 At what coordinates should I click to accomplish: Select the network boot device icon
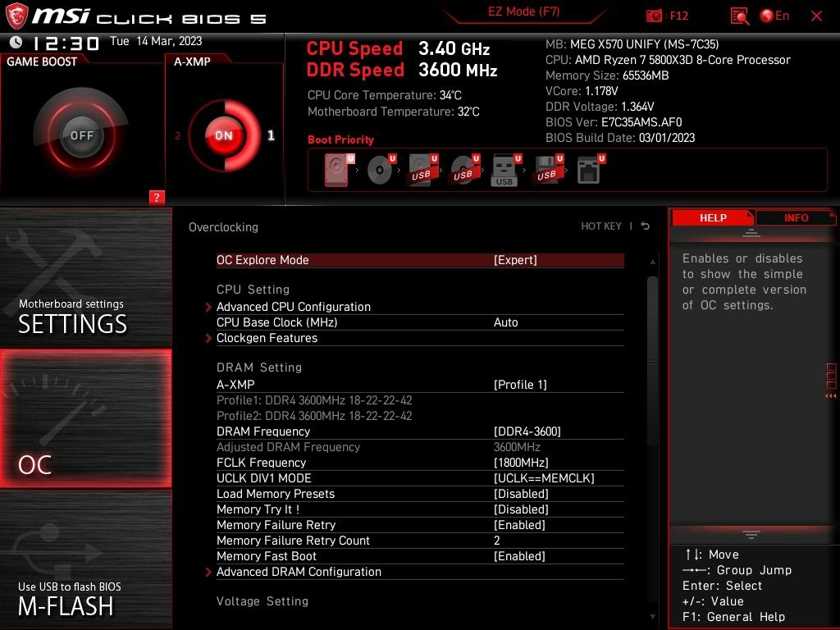[591, 170]
